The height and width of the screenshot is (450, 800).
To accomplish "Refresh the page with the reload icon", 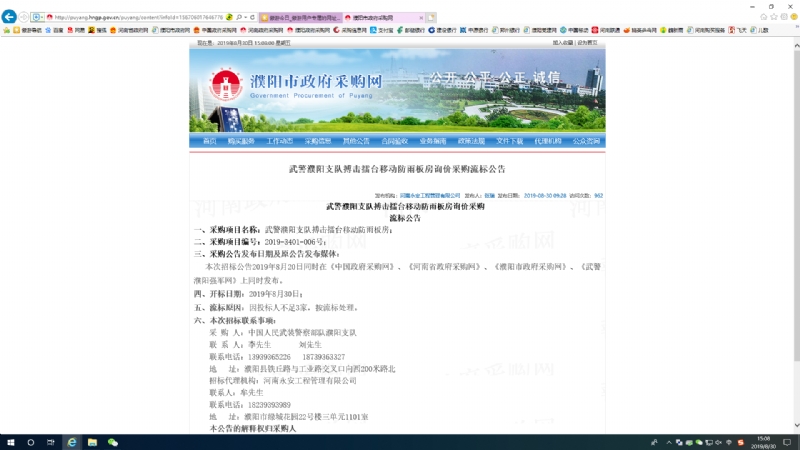I will coord(252,17).
